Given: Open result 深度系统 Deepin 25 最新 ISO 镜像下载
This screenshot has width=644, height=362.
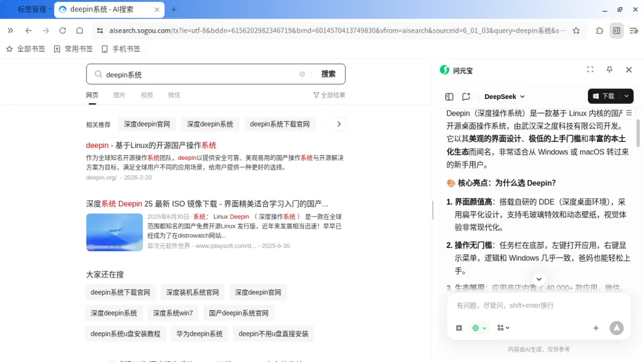Looking at the screenshot, I should click(x=207, y=204).
